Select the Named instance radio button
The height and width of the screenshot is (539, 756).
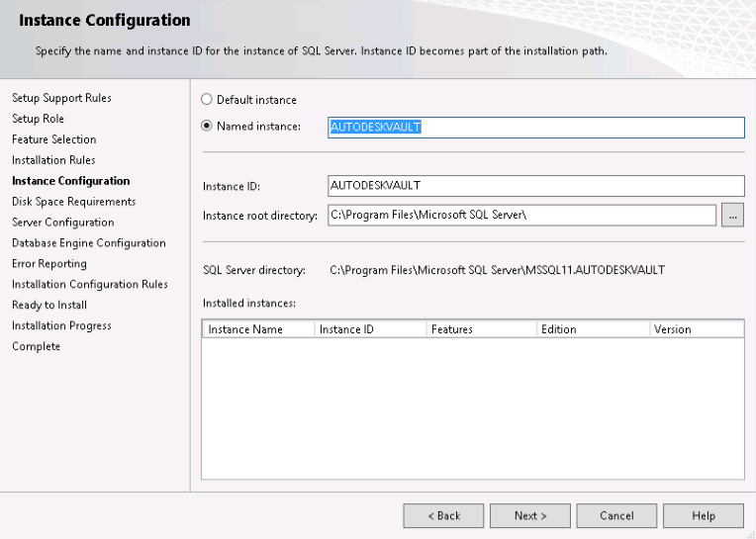click(x=207, y=126)
